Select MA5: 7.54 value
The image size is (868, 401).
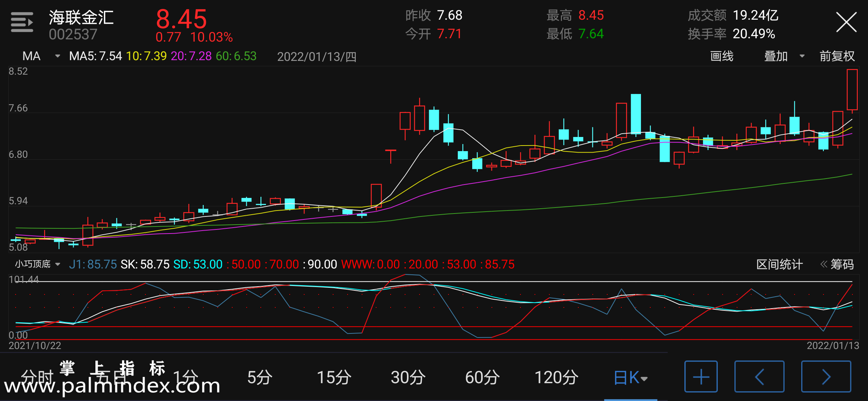[95, 56]
